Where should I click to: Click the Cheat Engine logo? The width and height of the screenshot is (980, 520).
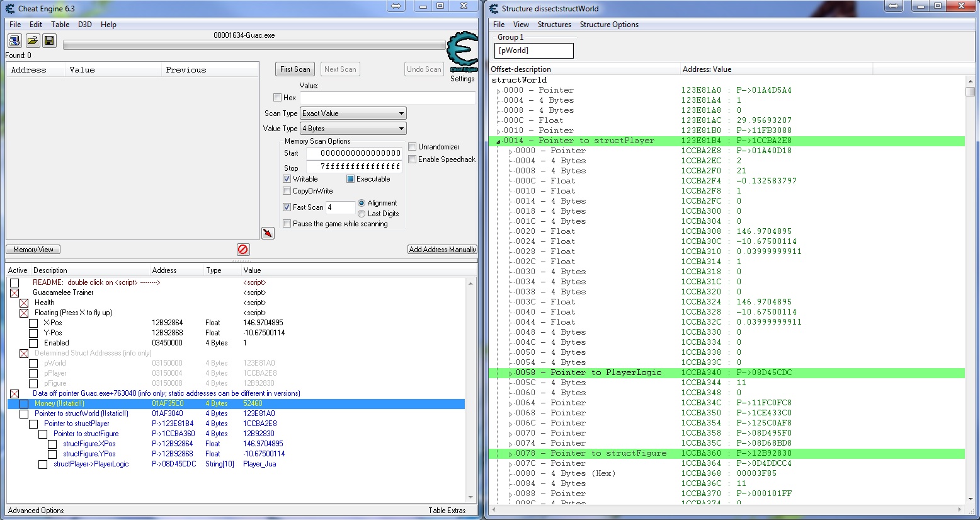(462, 52)
